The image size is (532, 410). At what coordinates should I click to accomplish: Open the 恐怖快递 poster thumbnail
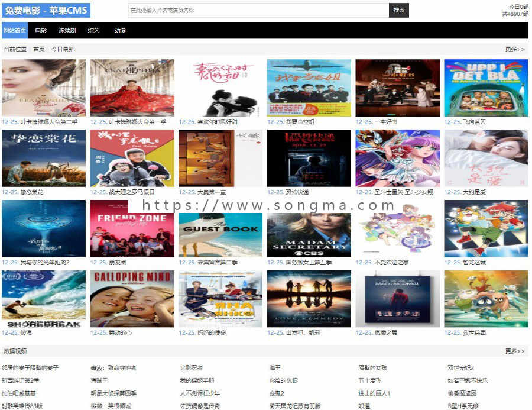(309, 159)
